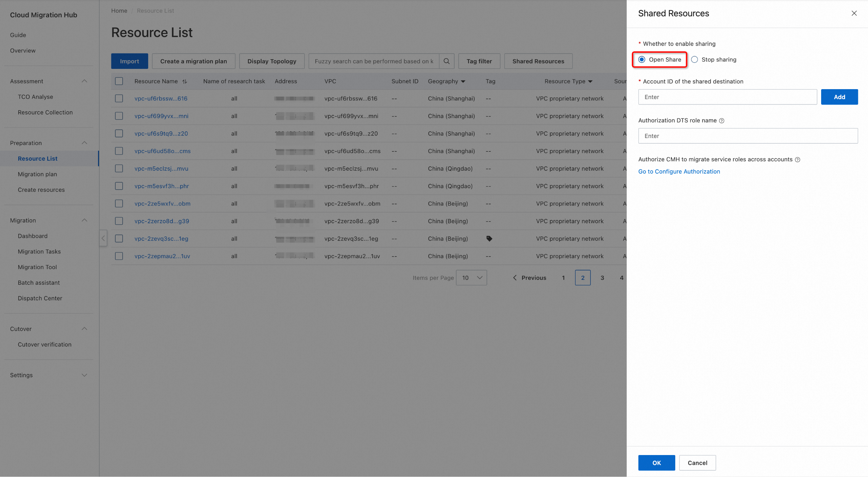Image resolution: width=868 pixels, height=477 pixels.
Task: Close the Shared Resources panel
Action: [x=854, y=13]
